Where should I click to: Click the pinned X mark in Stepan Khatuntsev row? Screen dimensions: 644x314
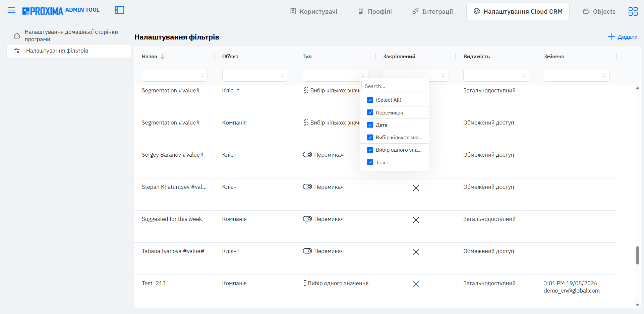416,188
